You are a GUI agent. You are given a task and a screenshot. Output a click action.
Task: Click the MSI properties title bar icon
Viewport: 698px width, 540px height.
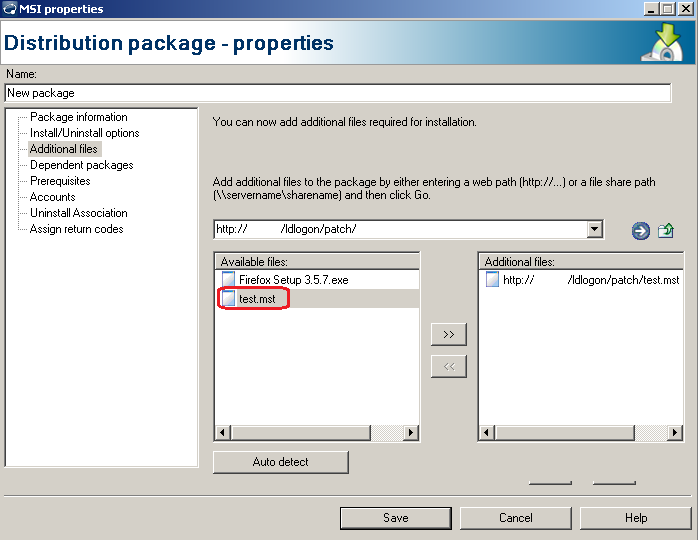click(10, 9)
